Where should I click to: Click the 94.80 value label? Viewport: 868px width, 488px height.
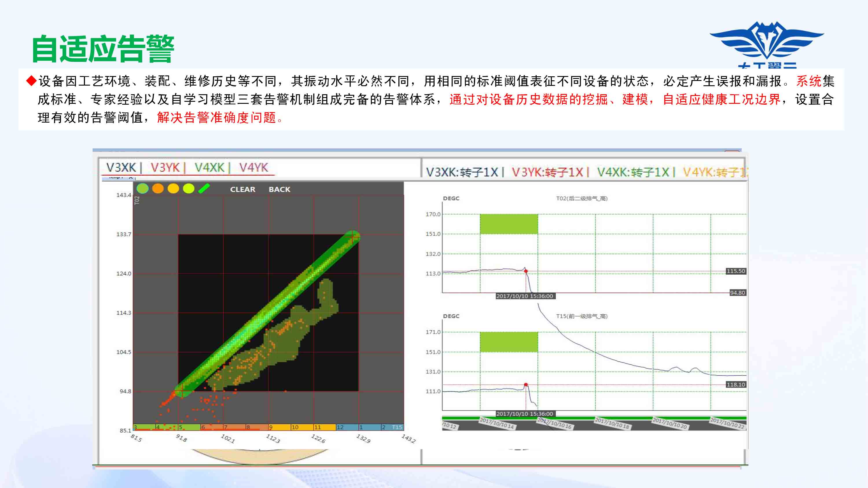[738, 293]
